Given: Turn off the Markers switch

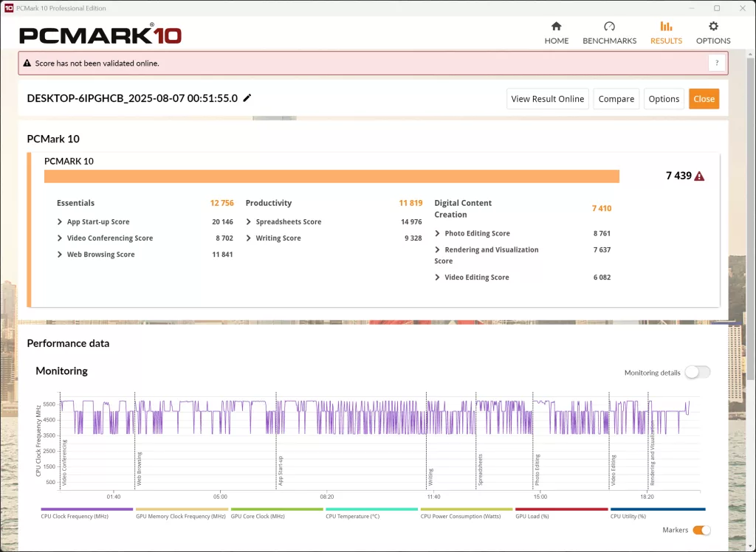Looking at the screenshot, I should click(x=701, y=530).
